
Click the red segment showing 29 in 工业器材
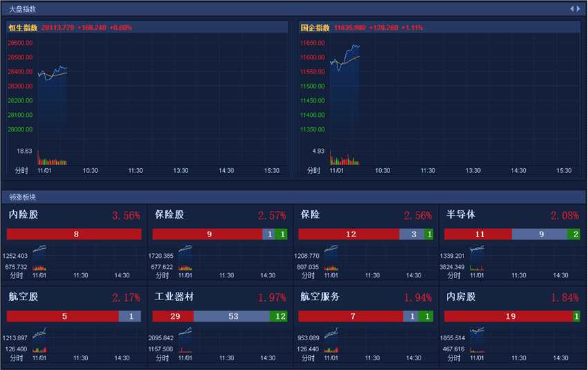coord(173,316)
